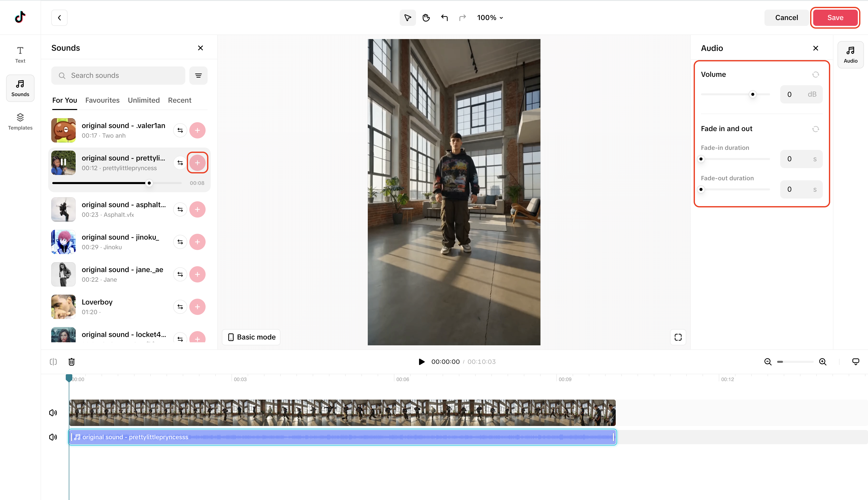
Task: Select the Loverboy sound title
Action: (x=97, y=302)
